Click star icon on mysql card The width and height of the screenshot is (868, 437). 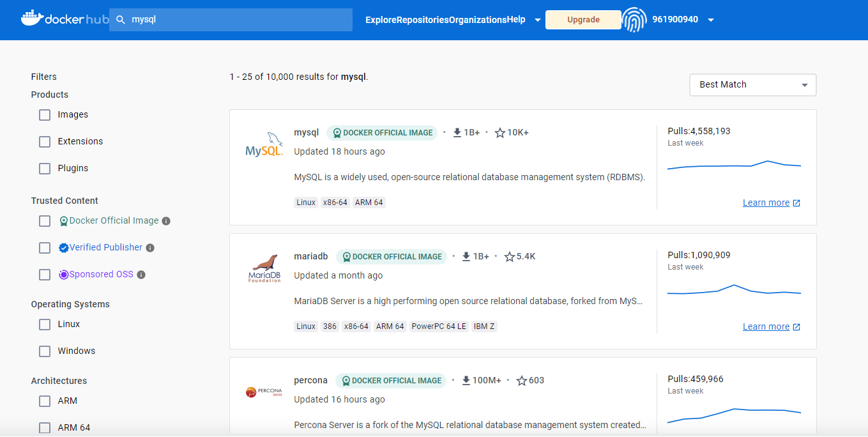pos(500,133)
